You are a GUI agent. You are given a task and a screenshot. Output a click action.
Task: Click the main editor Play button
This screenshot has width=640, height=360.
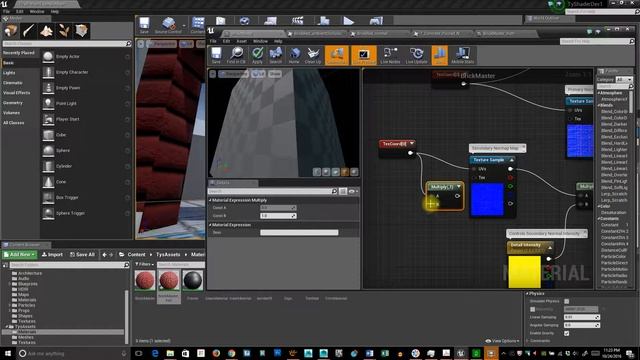[349, 21]
